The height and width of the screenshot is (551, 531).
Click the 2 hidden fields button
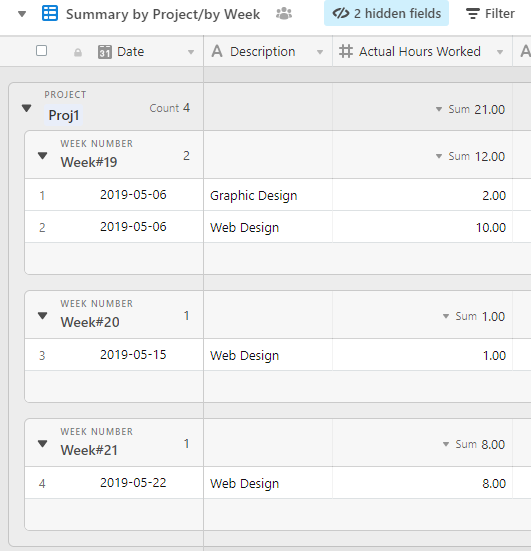click(386, 13)
